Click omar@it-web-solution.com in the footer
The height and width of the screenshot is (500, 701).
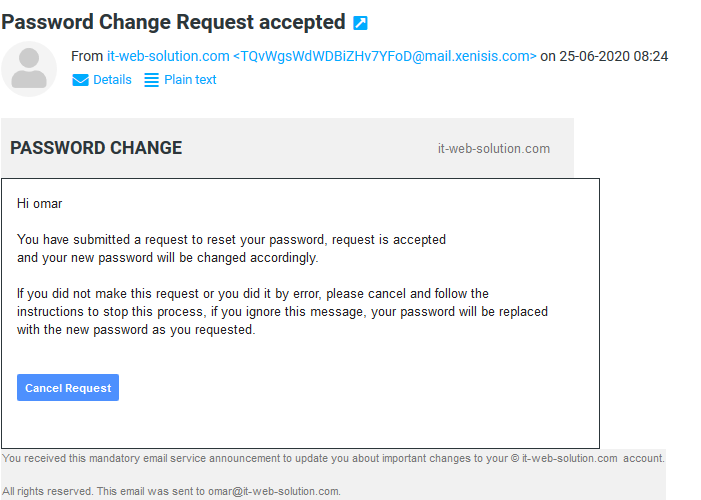pos(273,491)
